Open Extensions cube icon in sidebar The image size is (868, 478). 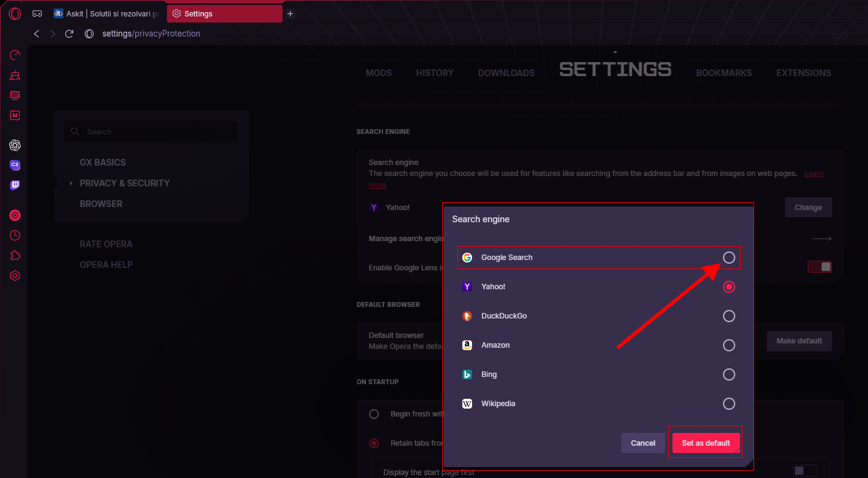point(15,256)
